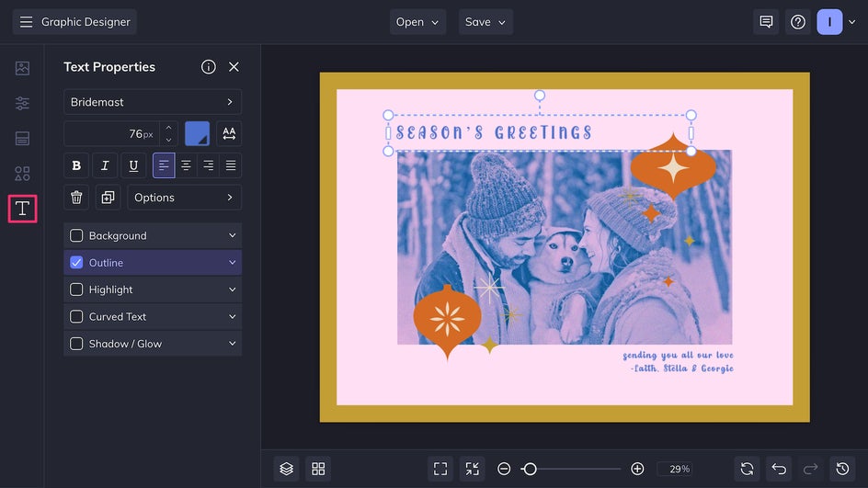This screenshot has width=868, height=488.
Task: Open the Templates panel in sidebar
Action: coord(22,139)
